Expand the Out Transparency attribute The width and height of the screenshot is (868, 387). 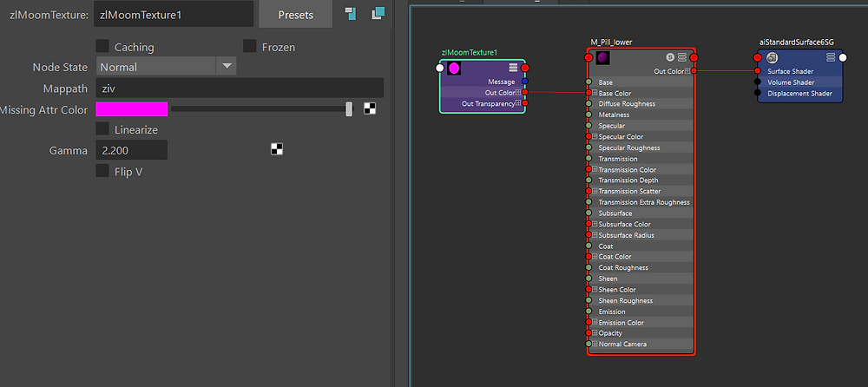click(x=519, y=103)
